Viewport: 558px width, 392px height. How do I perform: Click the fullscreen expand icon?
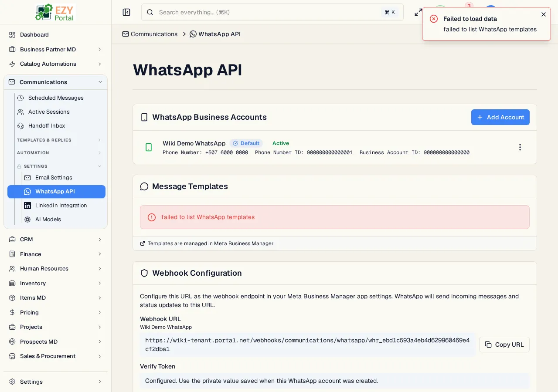click(418, 12)
